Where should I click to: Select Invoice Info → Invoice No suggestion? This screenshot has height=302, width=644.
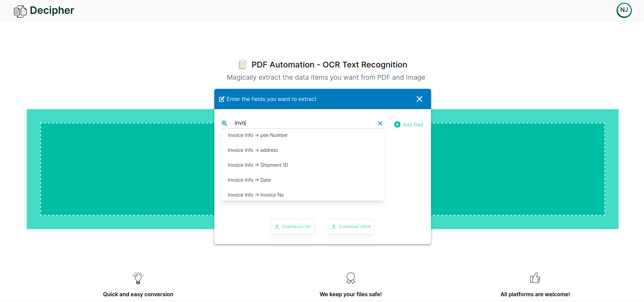(x=302, y=195)
